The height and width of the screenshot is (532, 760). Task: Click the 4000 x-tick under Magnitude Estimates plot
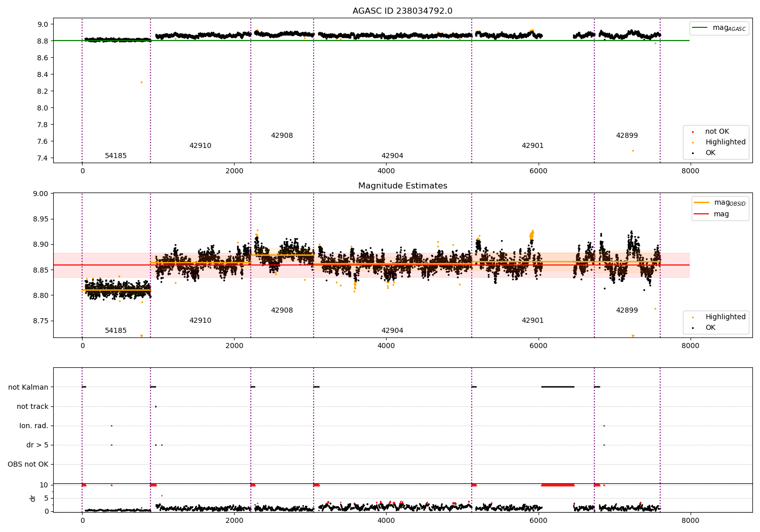(x=386, y=346)
